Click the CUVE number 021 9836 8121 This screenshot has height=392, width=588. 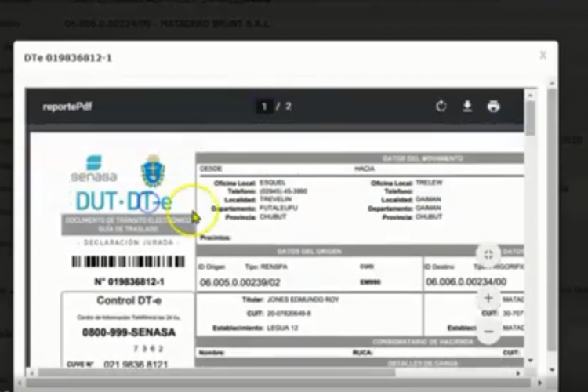[136, 364]
